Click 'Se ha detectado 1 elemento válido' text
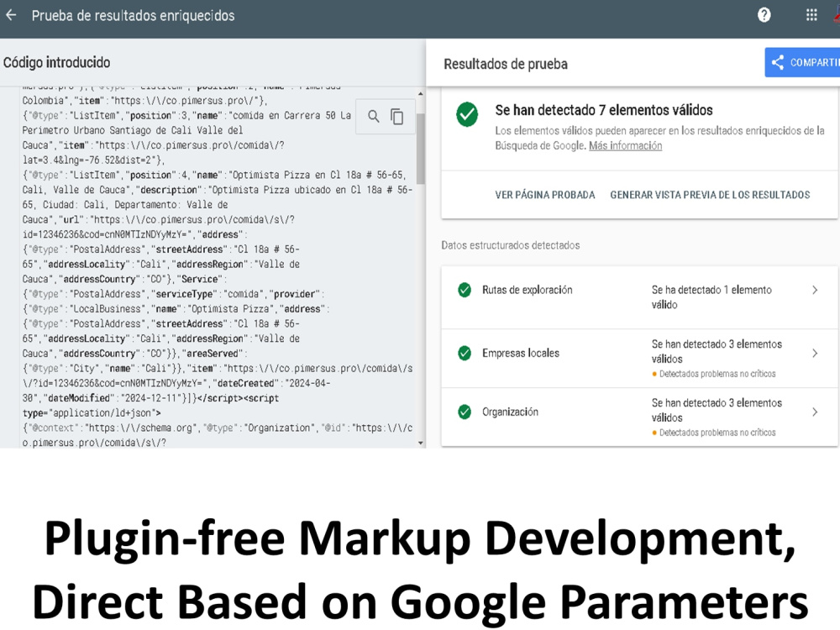Viewport: 840px width, 630px height. pos(711,297)
